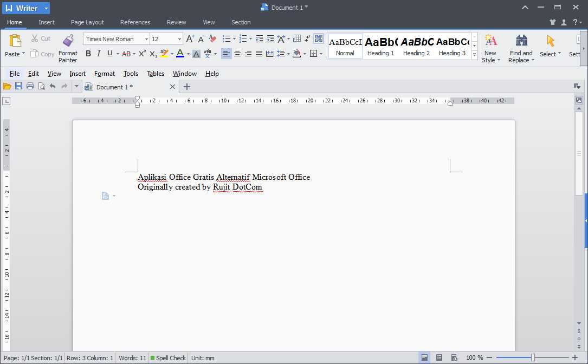This screenshot has height=364, width=588.
Task: Click the Find and Replace binoculars
Action: click(x=521, y=40)
